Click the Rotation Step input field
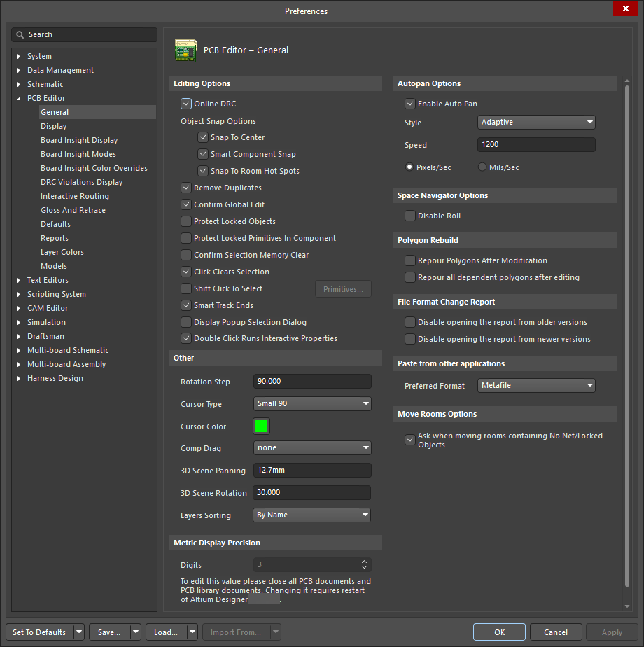This screenshot has width=644, height=647. click(311, 381)
